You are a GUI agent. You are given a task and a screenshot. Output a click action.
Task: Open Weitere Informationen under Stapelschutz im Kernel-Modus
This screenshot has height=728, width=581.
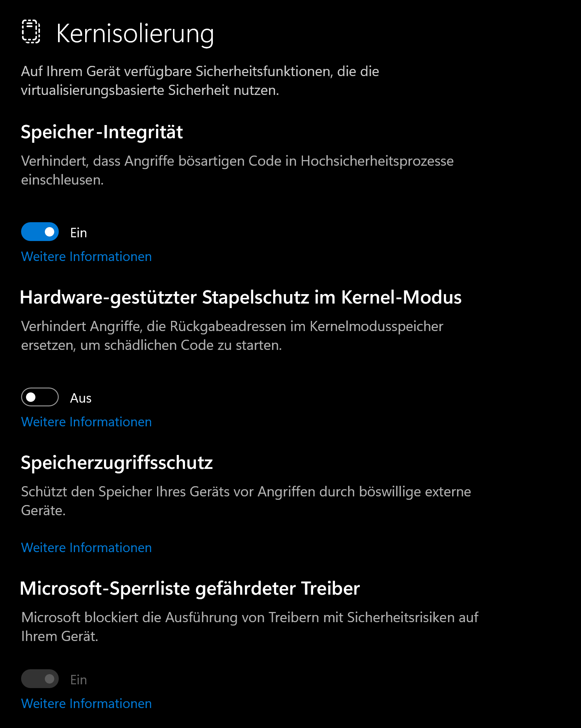[x=86, y=422]
